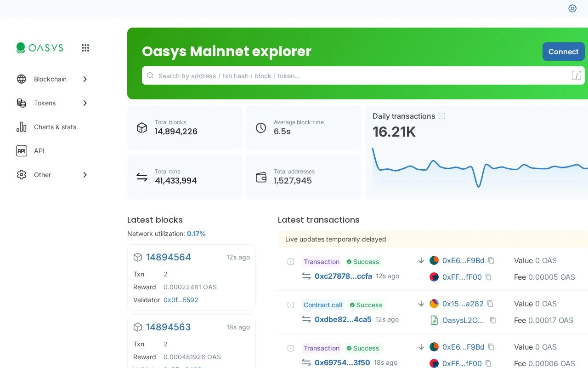Click the Average block time card
The width and height of the screenshot is (588, 368).
click(x=304, y=127)
